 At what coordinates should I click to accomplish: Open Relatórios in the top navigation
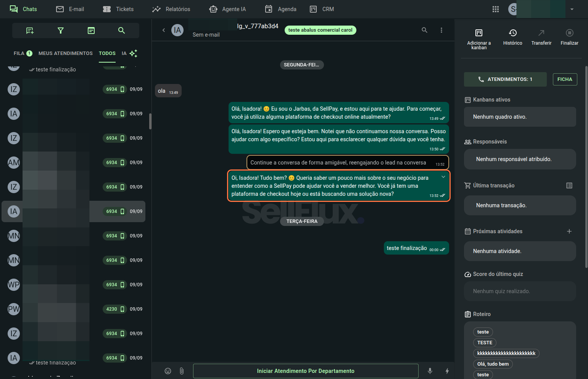point(171,9)
